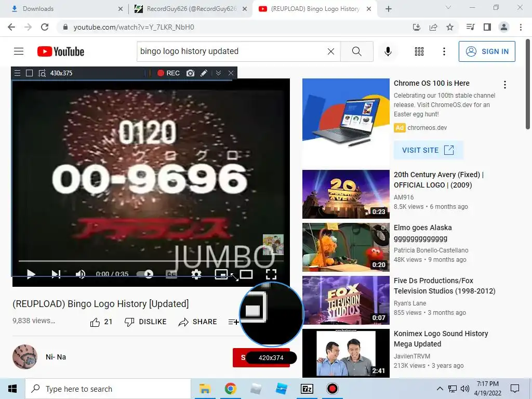Share this page icon in address bar
Screen dimensions: 532x399
[433, 27]
